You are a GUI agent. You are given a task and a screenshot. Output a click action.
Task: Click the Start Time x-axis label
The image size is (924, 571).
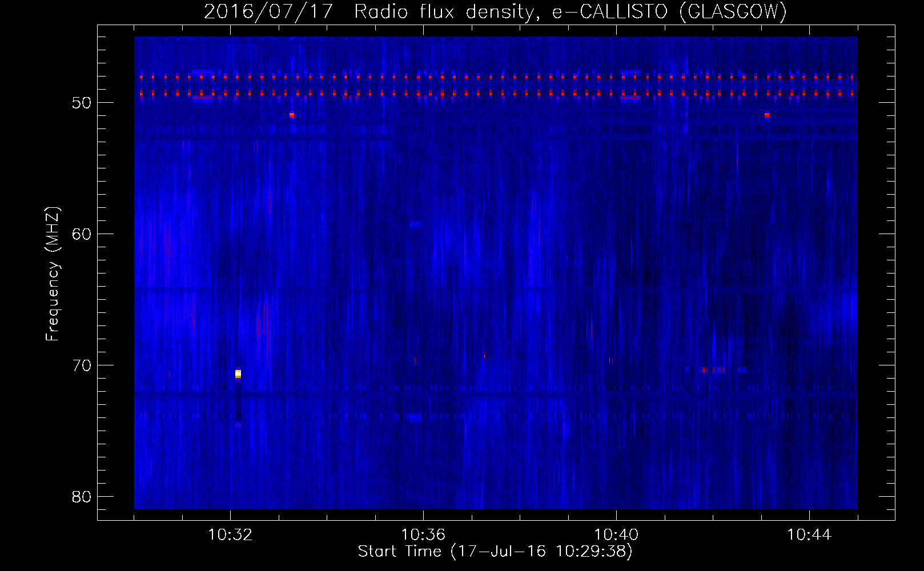point(495,552)
